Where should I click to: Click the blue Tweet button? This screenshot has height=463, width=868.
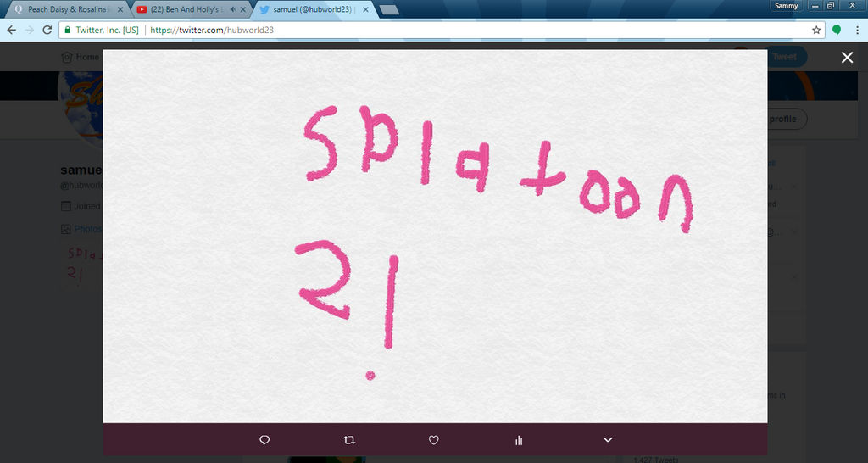[784, 57]
